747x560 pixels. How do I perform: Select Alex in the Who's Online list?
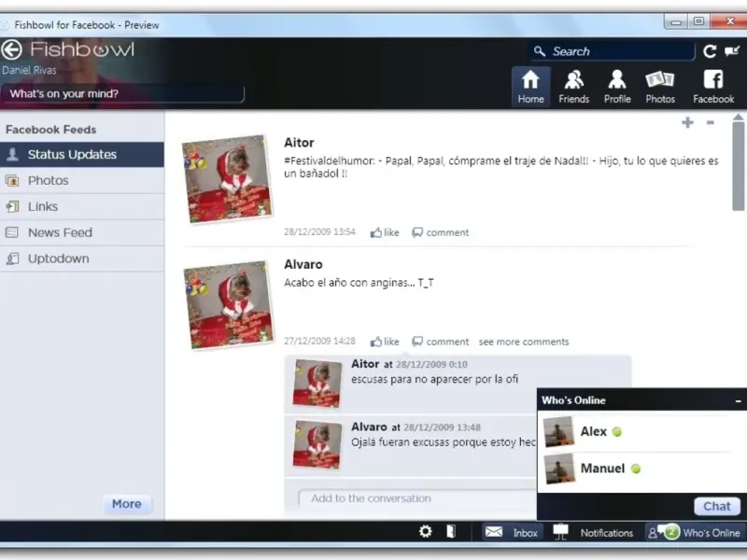[x=641, y=432]
